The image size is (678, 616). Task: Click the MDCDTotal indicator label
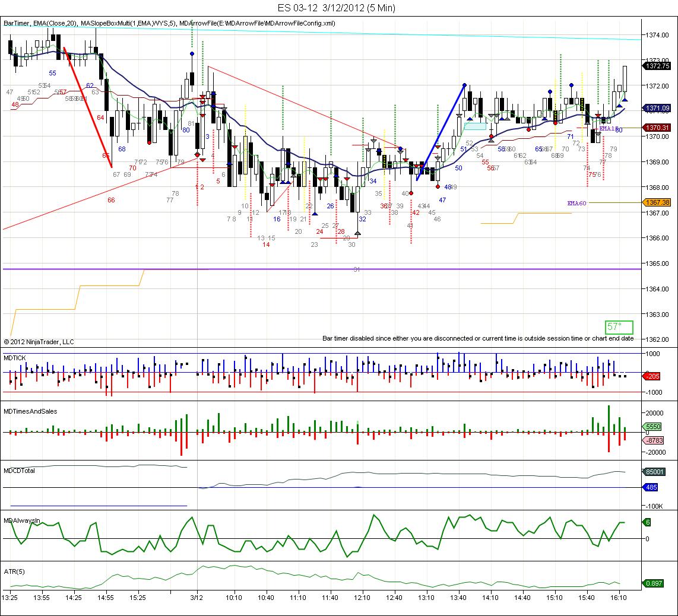(x=19, y=471)
